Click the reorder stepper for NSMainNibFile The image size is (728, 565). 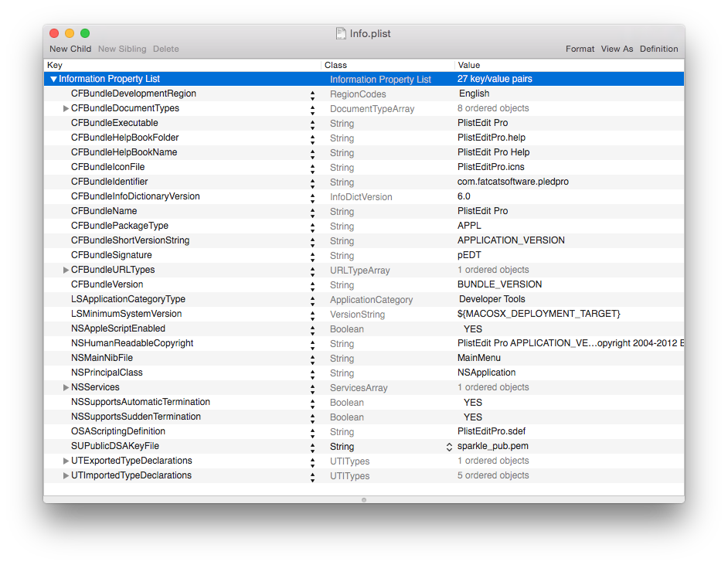[312, 359]
